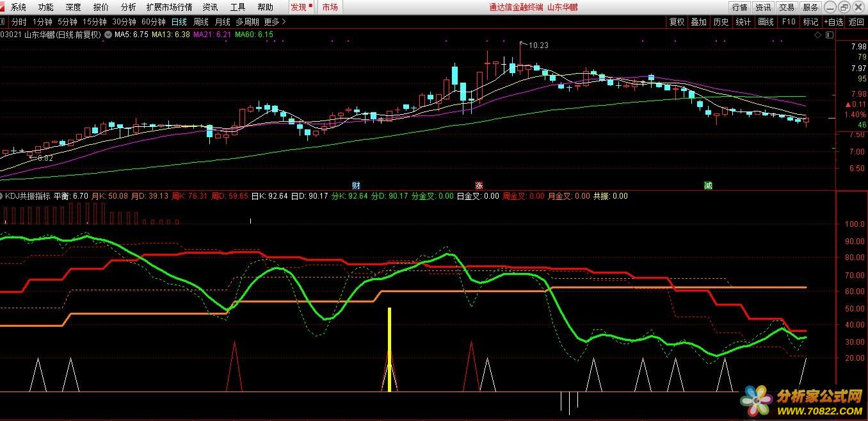Click the restore window icon
This screenshot has height=421, width=868.
844,7
